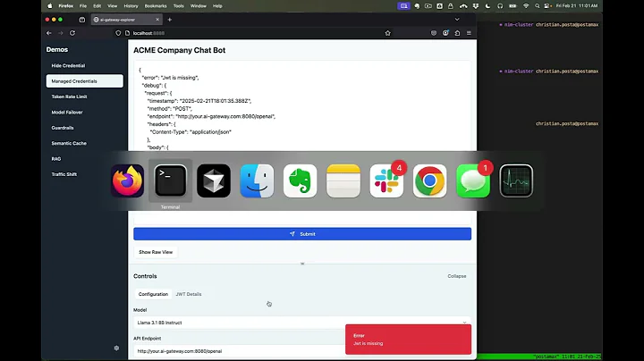Open the settings gear in the sidebar
Screen dimensions: 644x361
point(116,348)
